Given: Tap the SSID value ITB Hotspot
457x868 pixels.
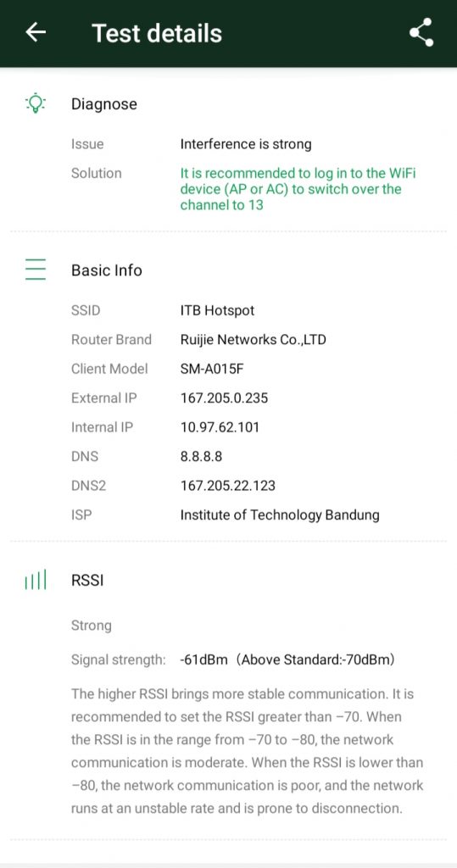Looking at the screenshot, I should tap(217, 310).
